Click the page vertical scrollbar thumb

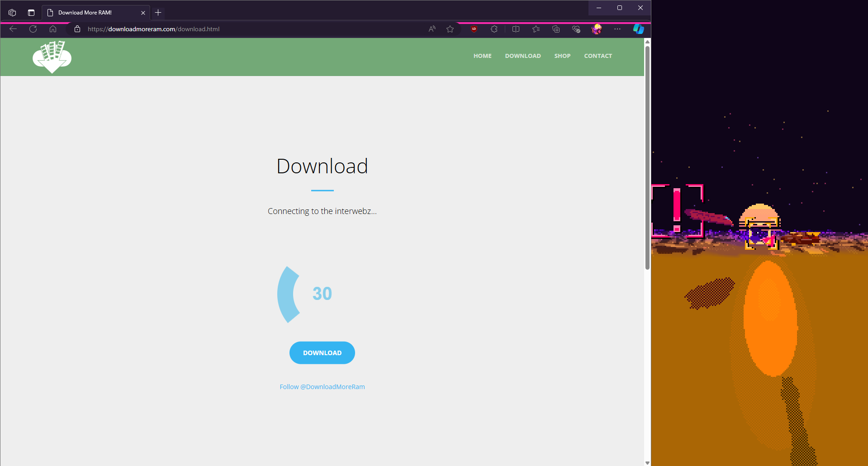click(x=647, y=157)
